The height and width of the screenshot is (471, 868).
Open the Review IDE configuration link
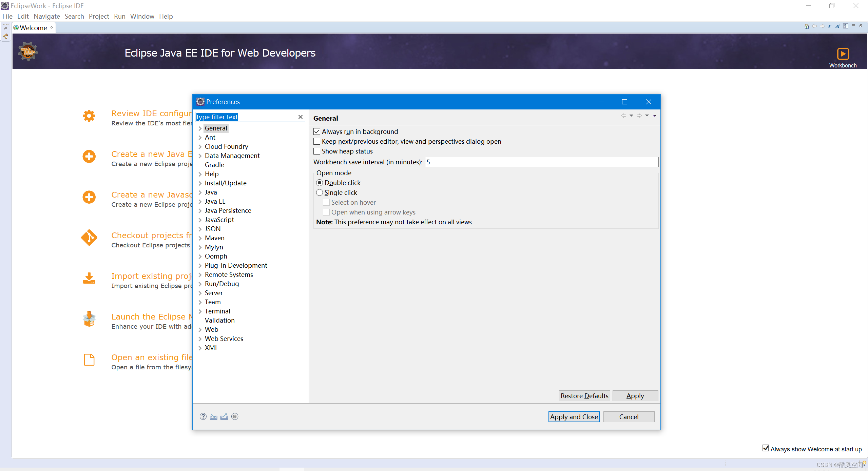tap(152, 113)
